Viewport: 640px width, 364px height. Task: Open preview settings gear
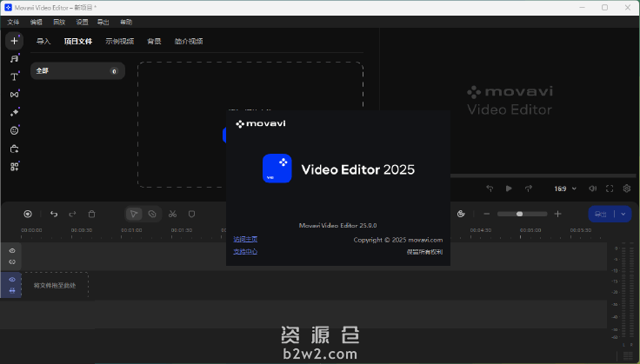[627, 189]
